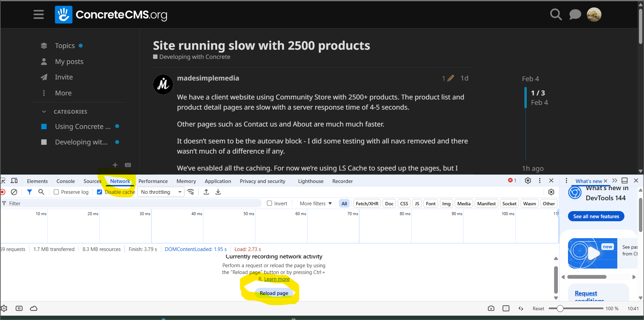Check the Invert filter checkbox

270,203
